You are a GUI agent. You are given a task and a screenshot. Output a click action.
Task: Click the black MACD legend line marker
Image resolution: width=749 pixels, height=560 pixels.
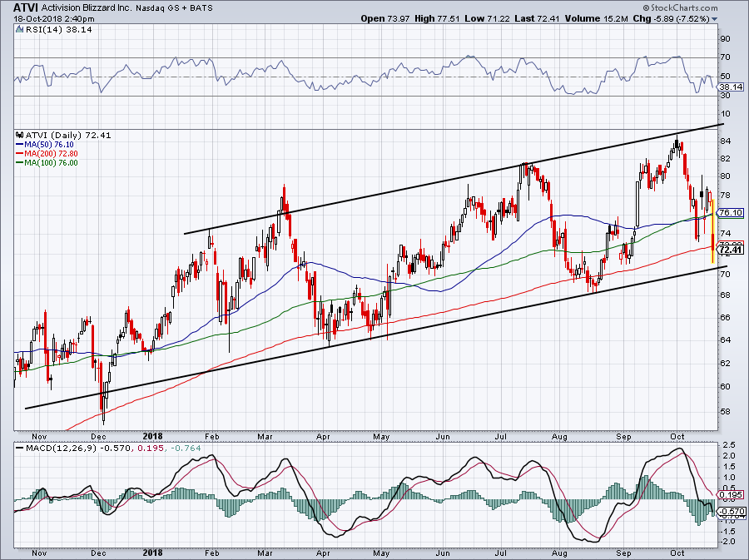20,448
